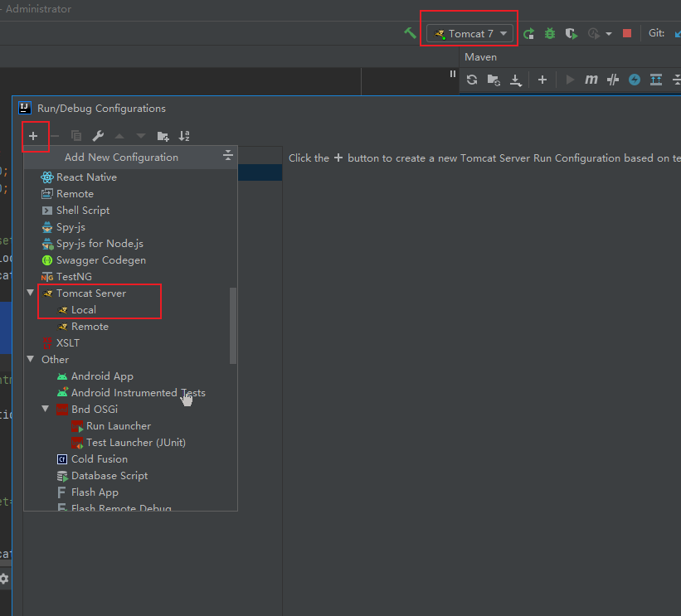Open the Tomcat 7 run configuration dropdown
Image resolution: width=681 pixels, height=616 pixels.
470,34
